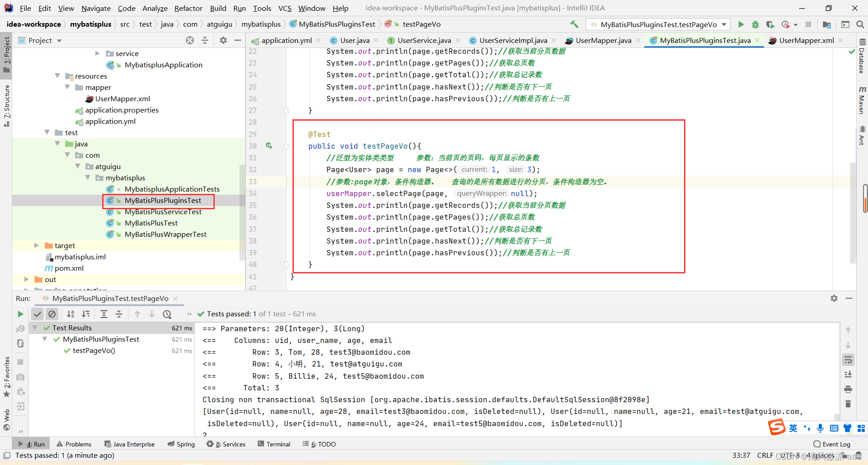
Task: Collapse all in Project panel
Action: (x=205, y=40)
